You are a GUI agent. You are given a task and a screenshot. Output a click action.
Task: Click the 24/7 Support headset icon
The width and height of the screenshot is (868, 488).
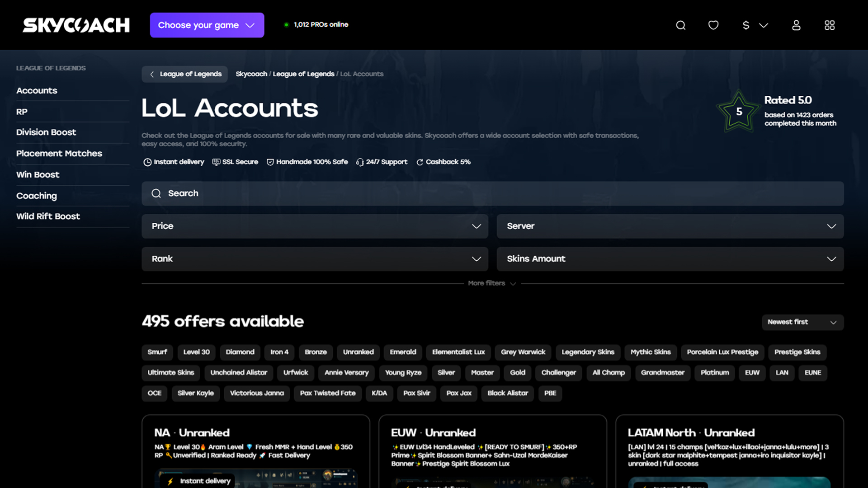359,162
